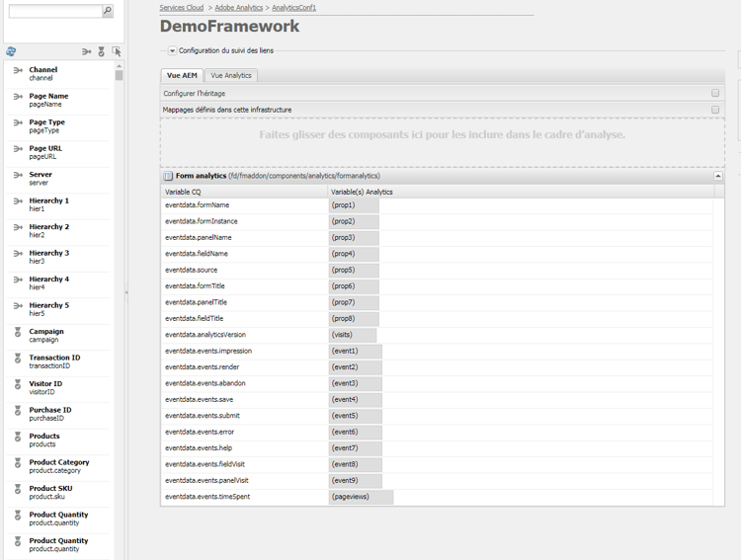
Task: Select the cursor events filter icon
Action: pyautogui.click(x=117, y=51)
